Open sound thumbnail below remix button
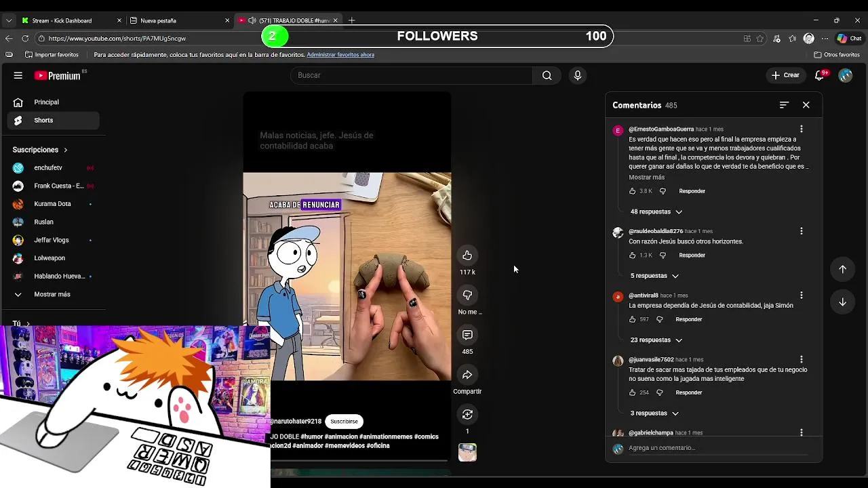The width and height of the screenshot is (868, 488). 467,452
